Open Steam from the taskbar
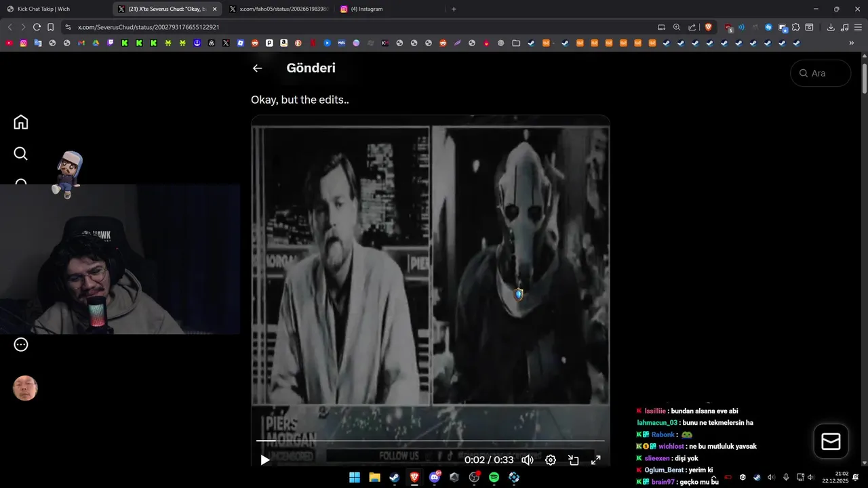 [394, 477]
